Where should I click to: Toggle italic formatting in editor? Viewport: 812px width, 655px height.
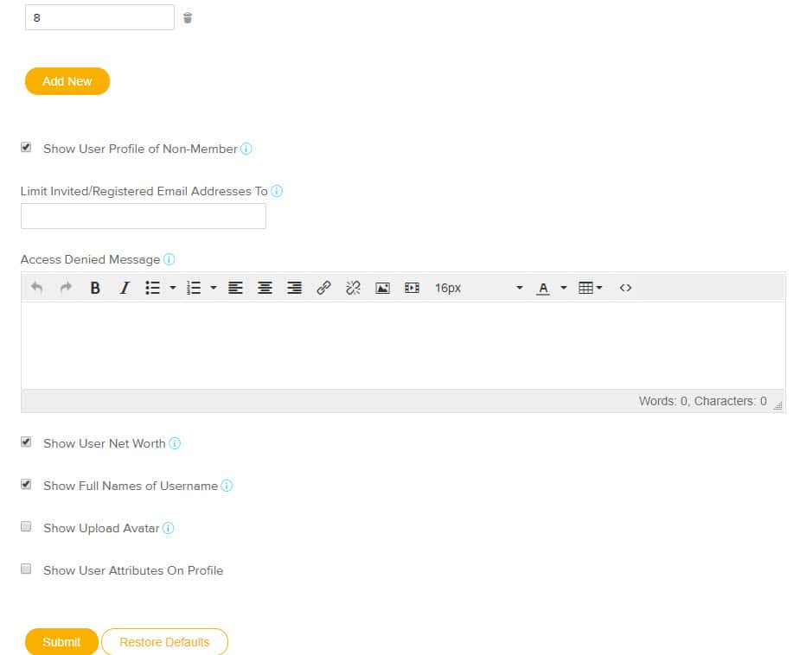[x=125, y=288]
